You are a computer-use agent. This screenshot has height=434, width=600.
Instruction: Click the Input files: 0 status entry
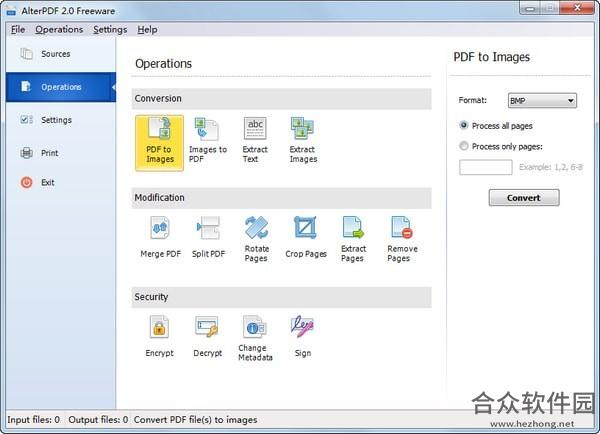[34, 420]
